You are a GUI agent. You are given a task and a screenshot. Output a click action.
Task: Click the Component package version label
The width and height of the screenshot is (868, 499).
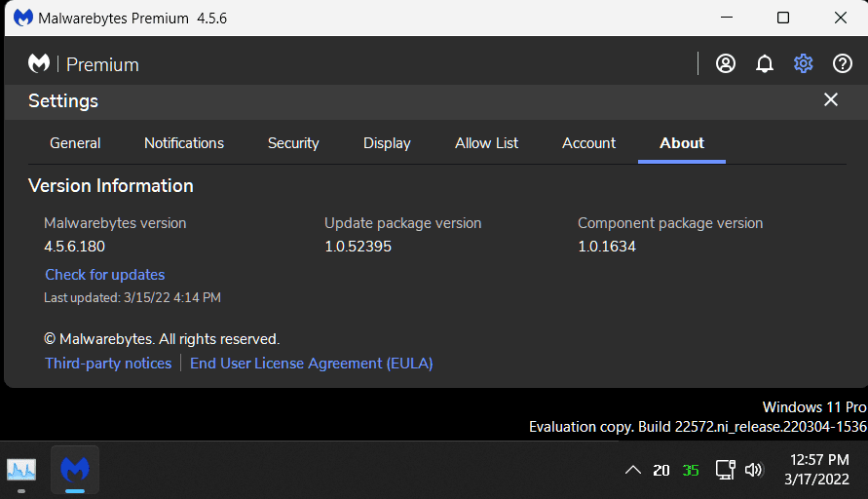click(x=670, y=223)
